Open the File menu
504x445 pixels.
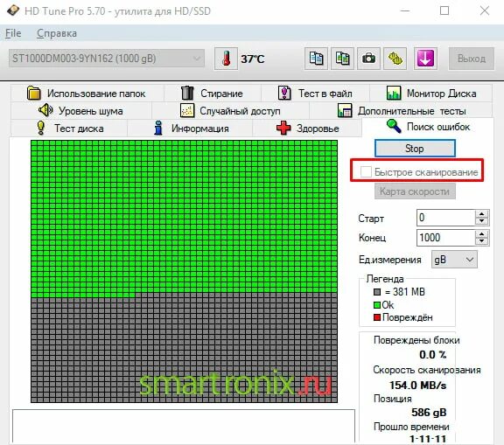(x=13, y=33)
